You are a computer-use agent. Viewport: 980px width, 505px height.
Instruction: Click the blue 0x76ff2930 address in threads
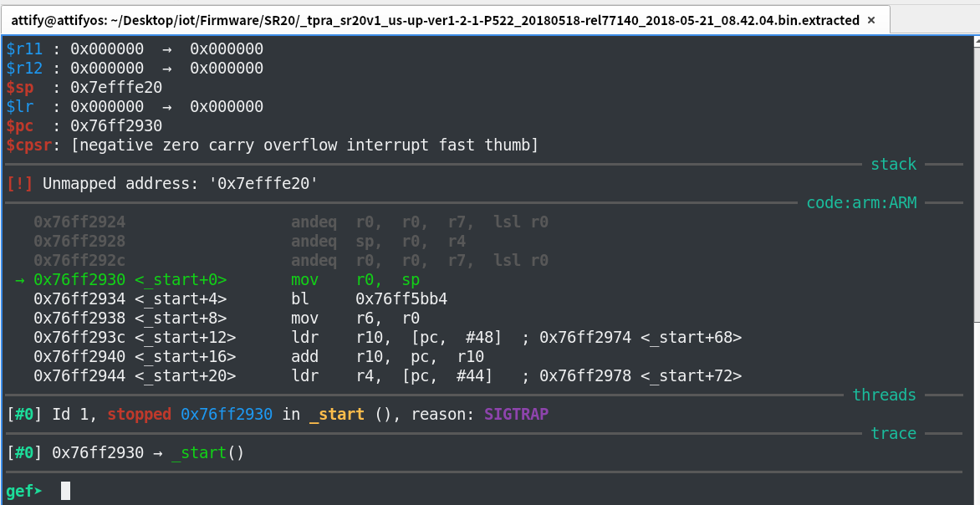tap(227, 415)
